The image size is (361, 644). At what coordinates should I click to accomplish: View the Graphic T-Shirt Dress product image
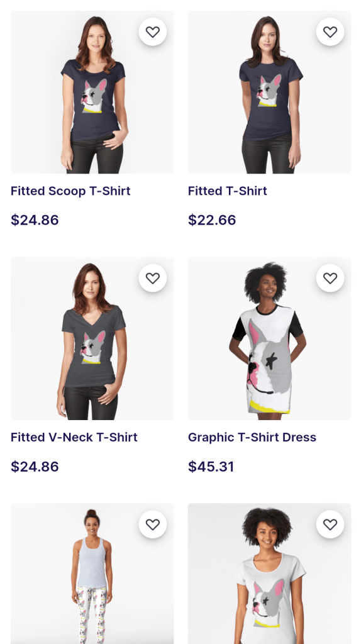(269, 338)
